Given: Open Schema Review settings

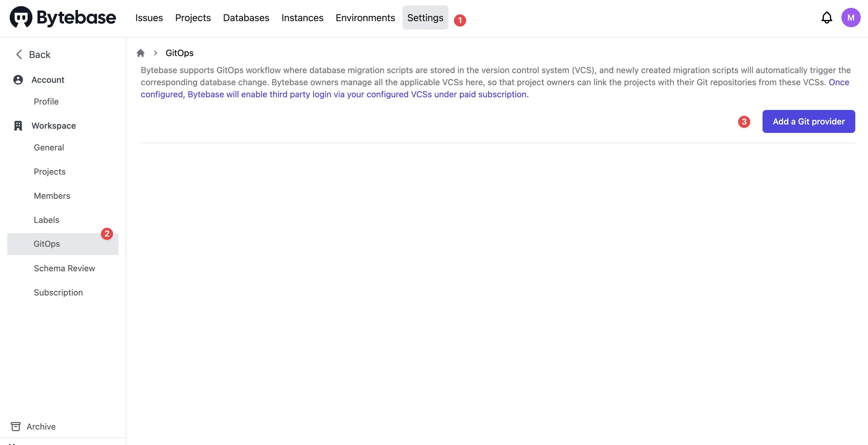Looking at the screenshot, I should [64, 268].
